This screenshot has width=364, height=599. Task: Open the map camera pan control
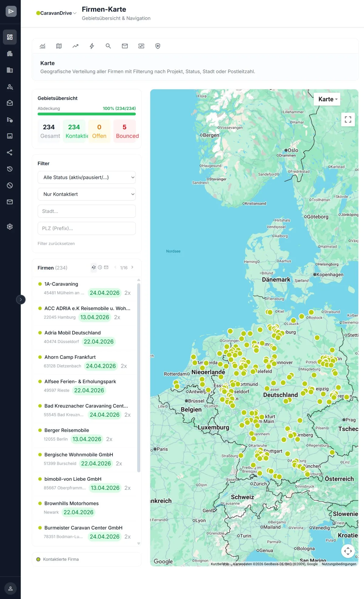tap(348, 551)
